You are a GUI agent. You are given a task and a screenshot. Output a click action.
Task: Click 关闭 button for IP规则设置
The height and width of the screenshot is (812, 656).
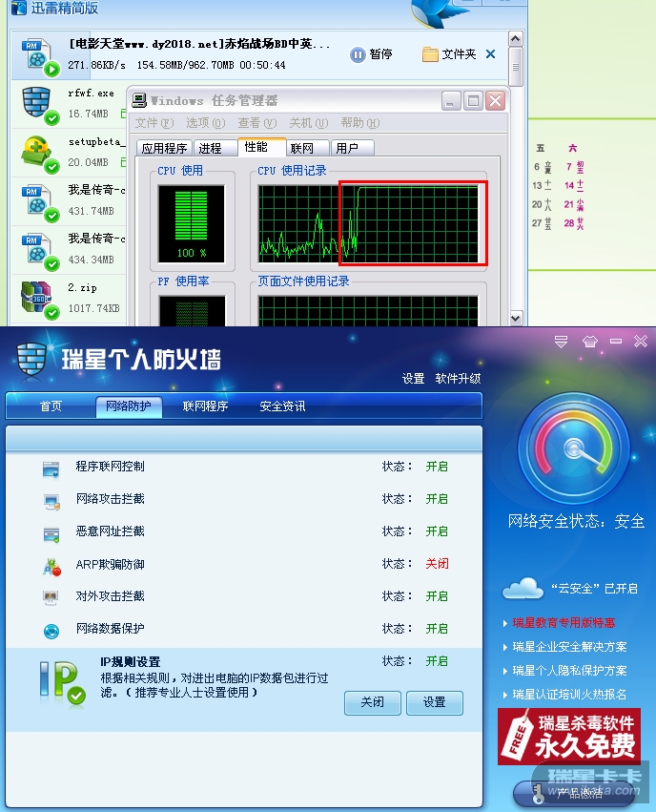373,702
